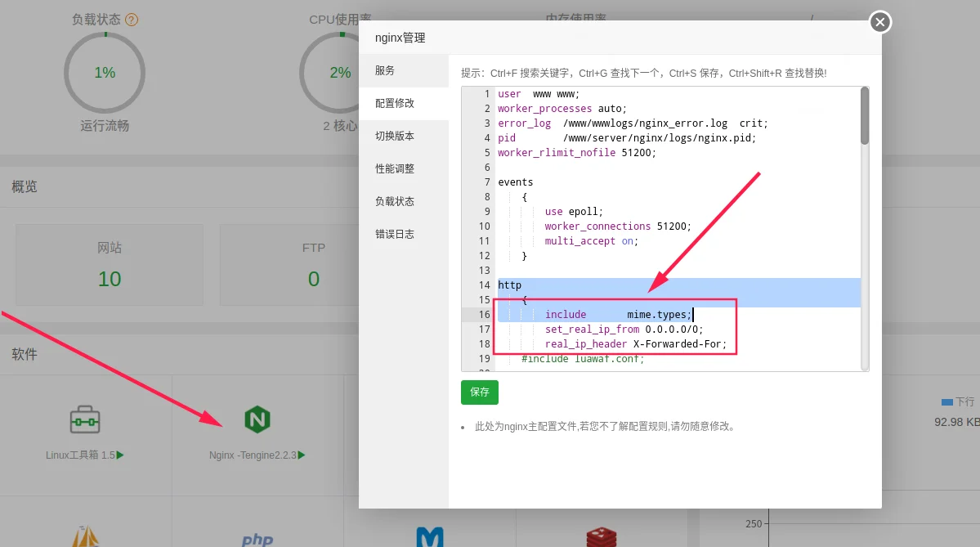The image size is (980, 547).
Task: Close the nginx管理 dialog
Action: point(880,23)
